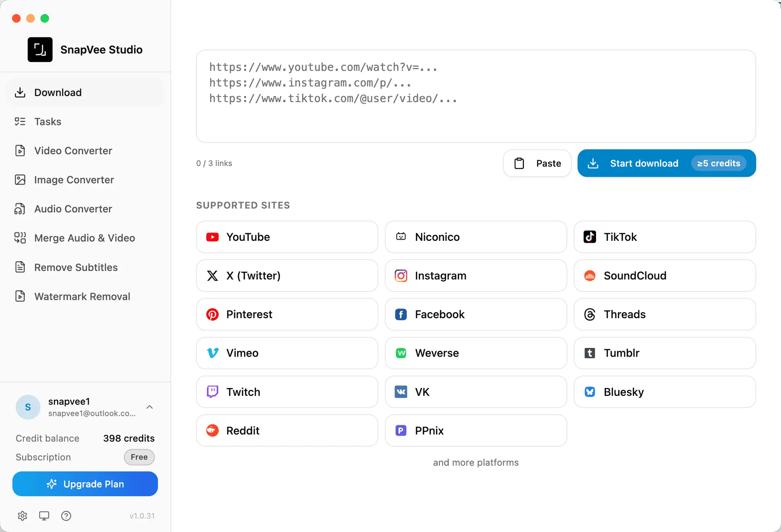Click the Tasks checklist icon
The width and height of the screenshot is (781, 532).
click(x=20, y=122)
